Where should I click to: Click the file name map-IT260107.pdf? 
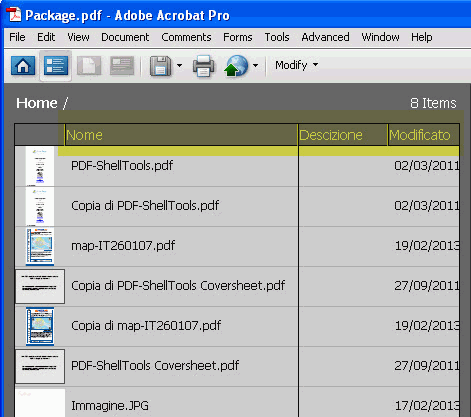(x=123, y=246)
